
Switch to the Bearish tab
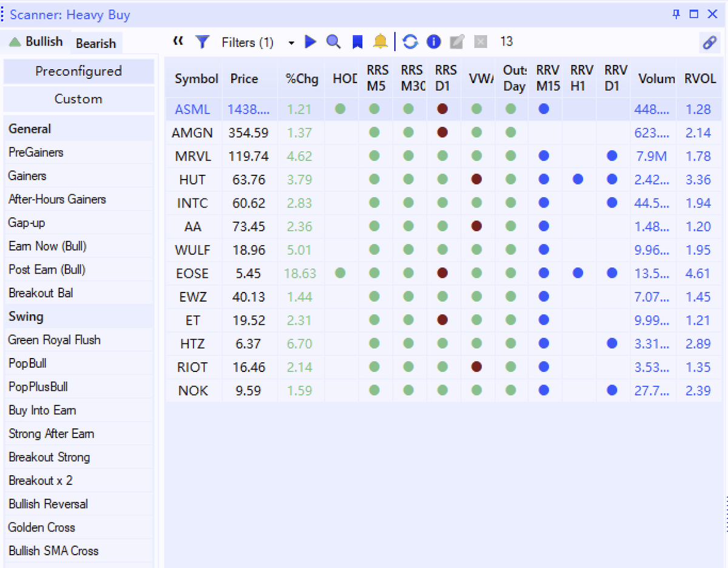pyautogui.click(x=96, y=43)
